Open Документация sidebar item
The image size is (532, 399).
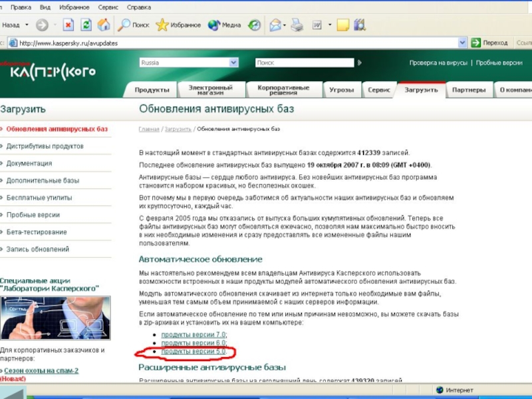29,163
